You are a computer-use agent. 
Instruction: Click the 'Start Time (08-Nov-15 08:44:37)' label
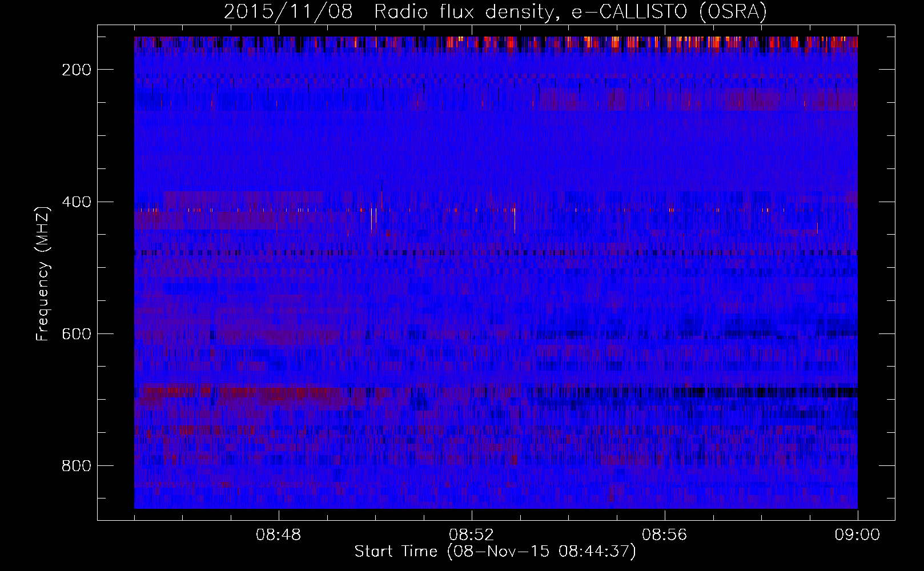[495, 552]
